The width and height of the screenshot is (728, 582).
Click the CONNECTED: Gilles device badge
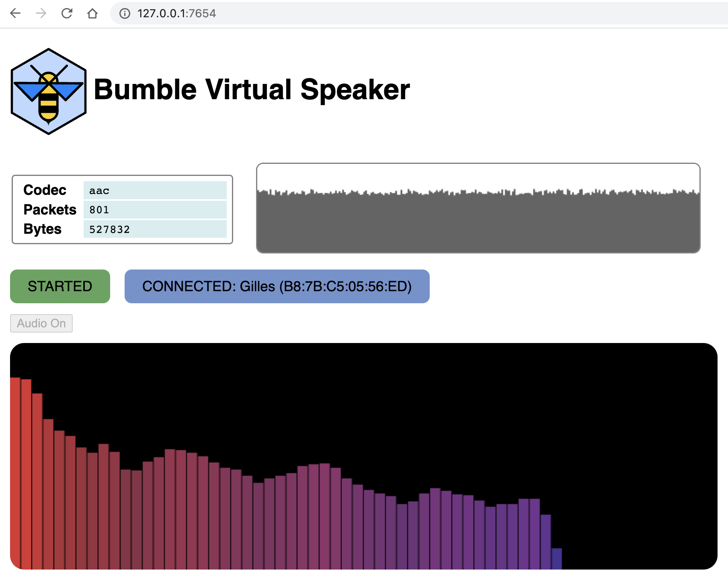tap(277, 286)
